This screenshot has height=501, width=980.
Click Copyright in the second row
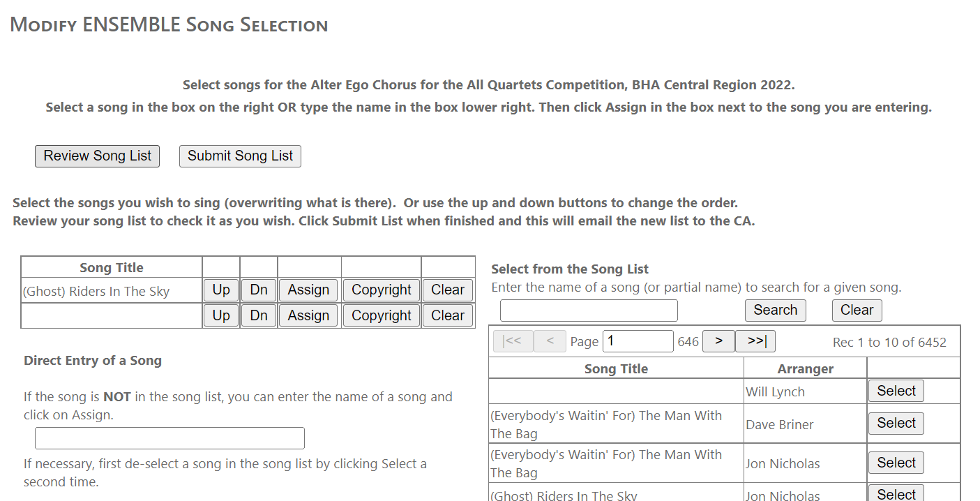pyautogui.click(x=381, y=315)
